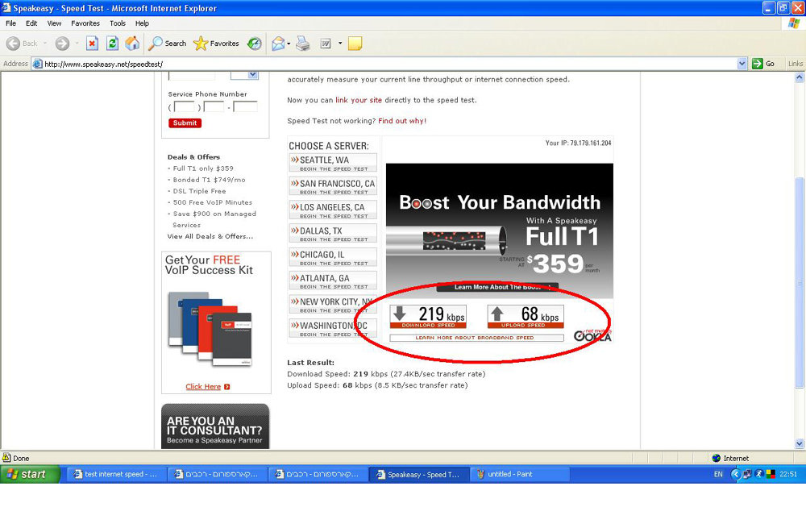Click the Back navigation button

click(22, 44)
